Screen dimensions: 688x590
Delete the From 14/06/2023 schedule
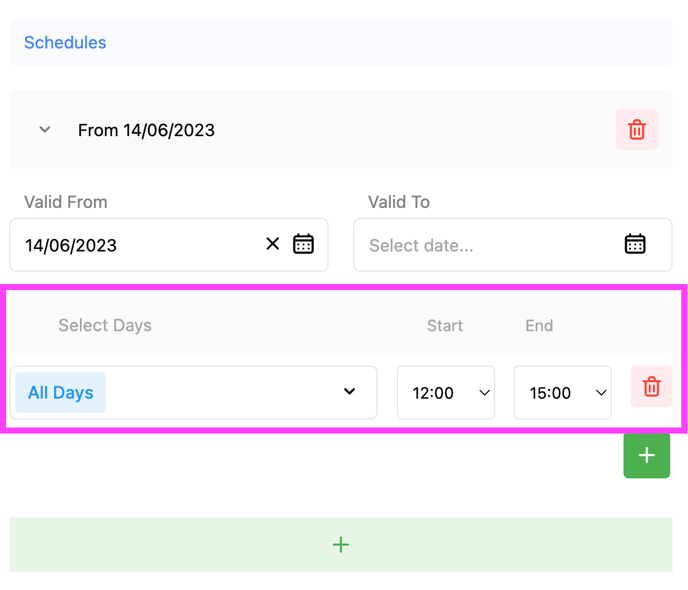pyautogui.click(x=636, y=130)
